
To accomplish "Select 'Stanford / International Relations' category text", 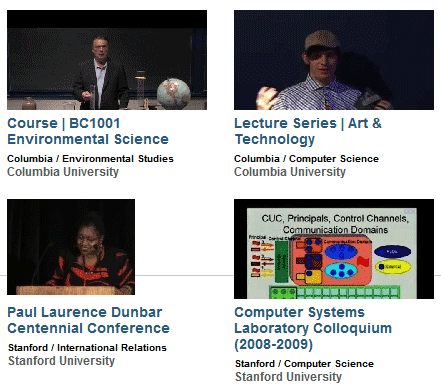I will [x=87, y=348].
